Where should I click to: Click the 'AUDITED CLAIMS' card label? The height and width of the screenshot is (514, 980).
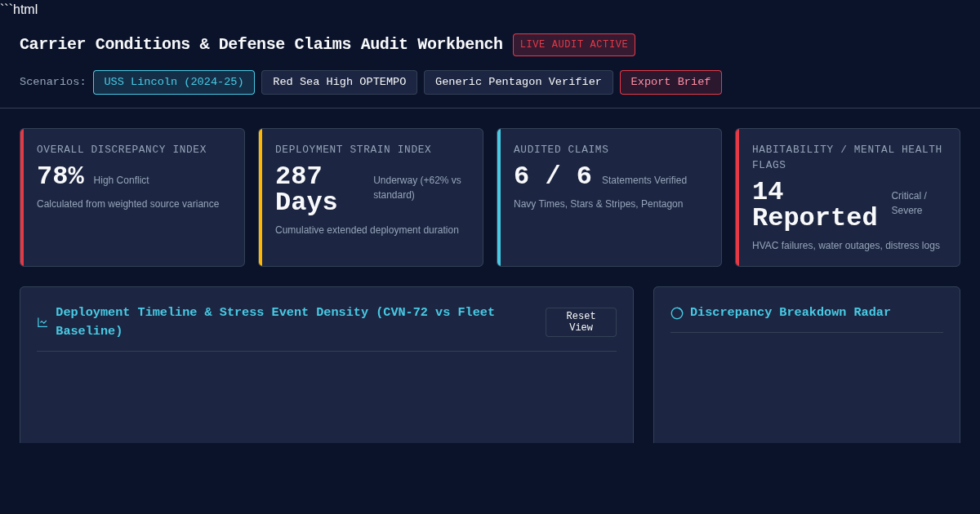(561, 150)
